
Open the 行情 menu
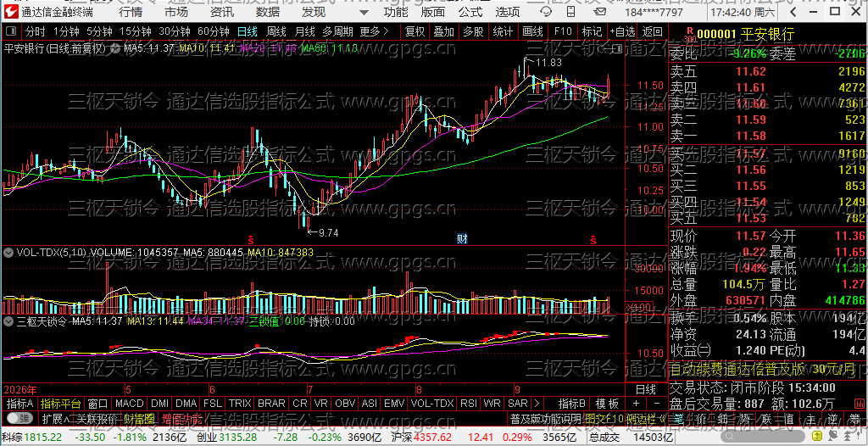pyautogui.click(x=130, y=12)
